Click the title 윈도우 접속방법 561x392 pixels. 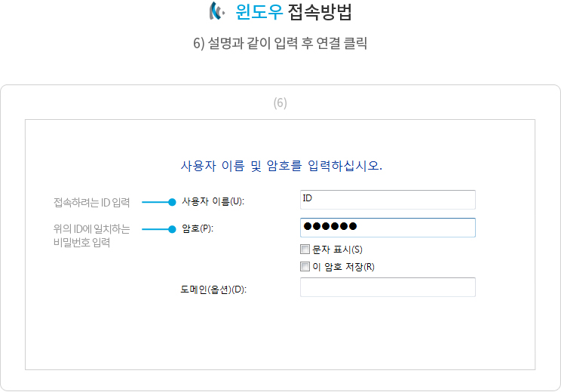tap(293, 12)
